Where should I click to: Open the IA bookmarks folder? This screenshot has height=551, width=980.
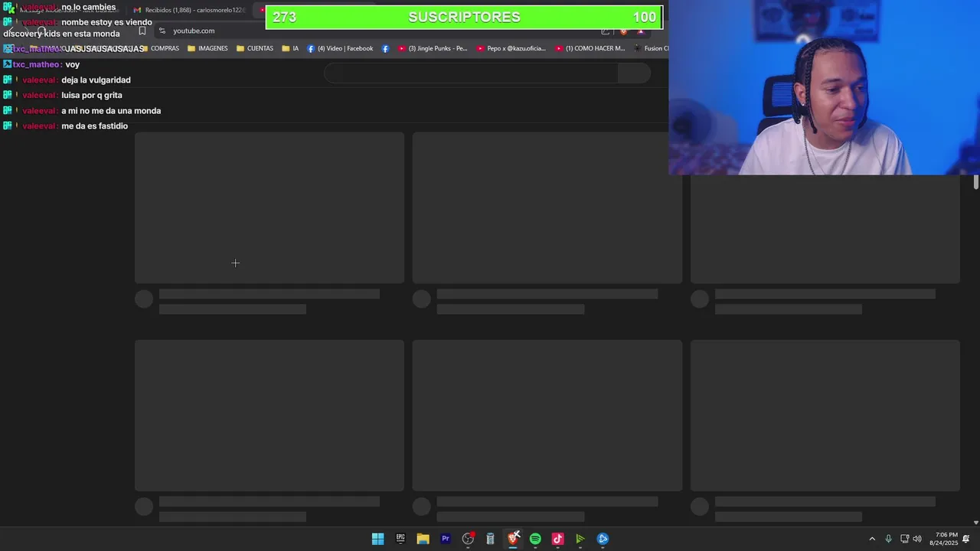point(290,48)
